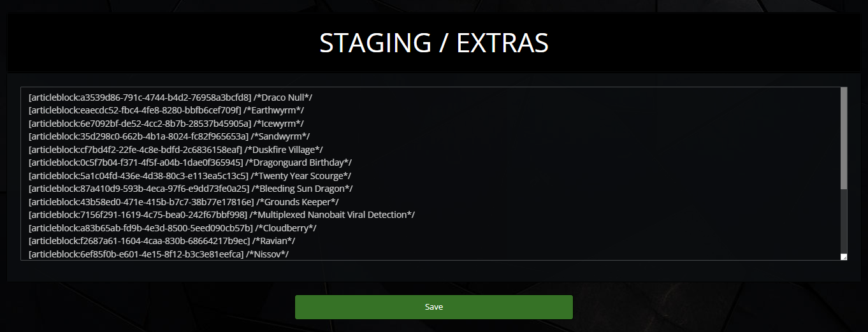
Task: Click the textarea resize handle corner
Action: (844, 257)
